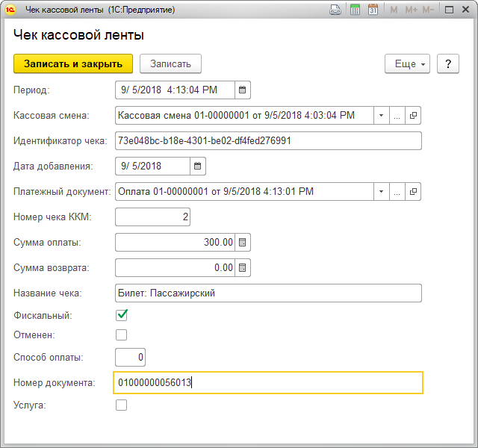Click the Записать и закрыть button
This screenshot has height=448, width=478.
pos(73,63)
